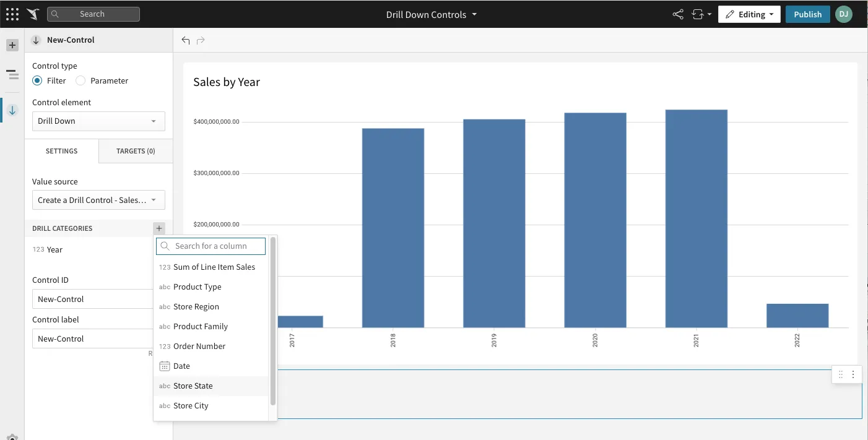Click the New-Control header arrow icon
The image size is (868, 440).
click(36, 40)
